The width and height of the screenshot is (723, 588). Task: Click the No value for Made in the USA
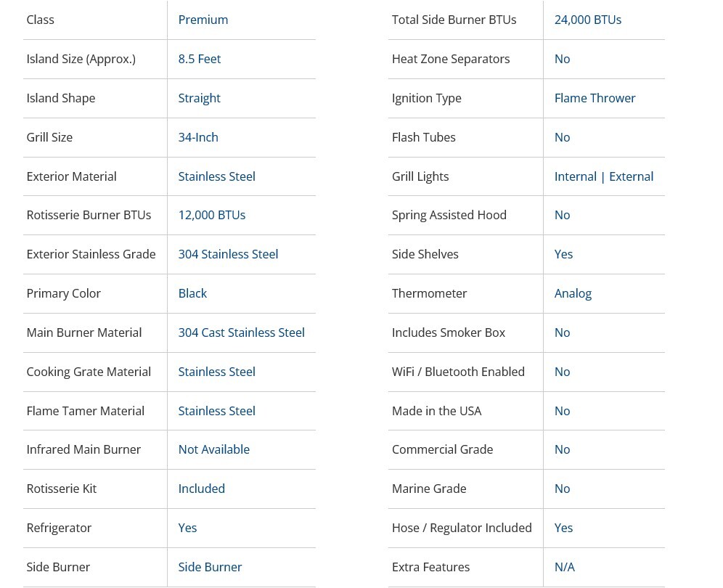click(x=562, y=411)
